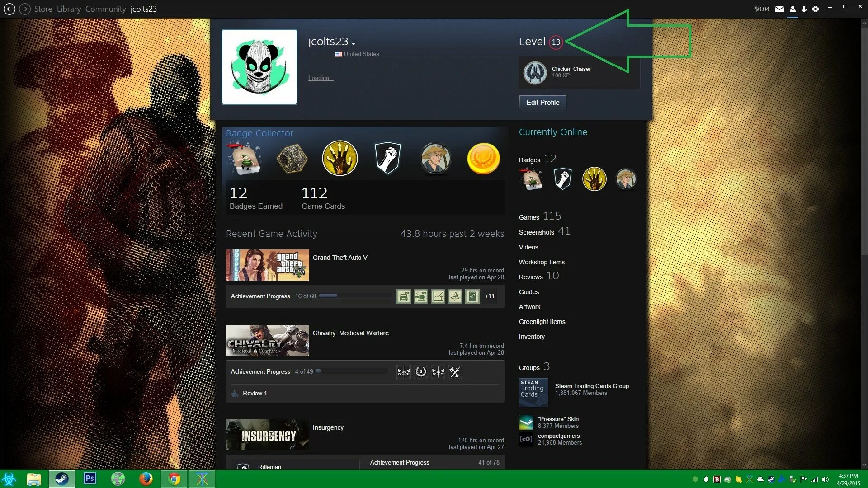Click the friends person icon
This screenshot has height=488, width=868.
793,9
